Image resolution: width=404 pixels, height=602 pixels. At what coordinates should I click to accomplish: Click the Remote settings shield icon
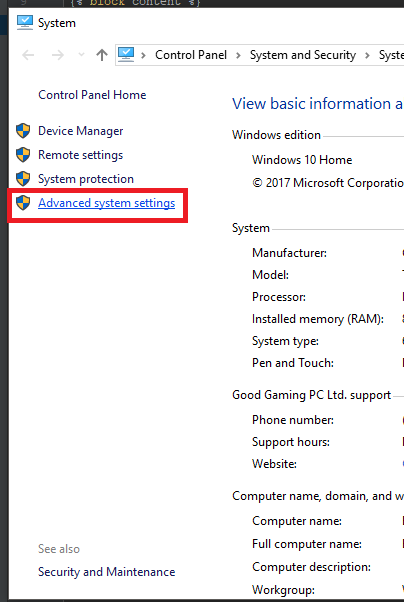pyautogui.click(x=23, y=155)
